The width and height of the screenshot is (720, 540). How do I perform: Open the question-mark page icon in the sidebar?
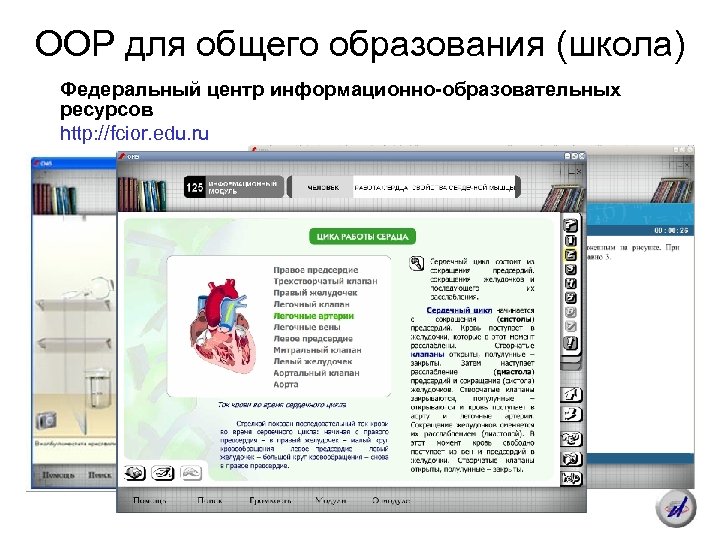pyautogui.click(x=571, y=225)
